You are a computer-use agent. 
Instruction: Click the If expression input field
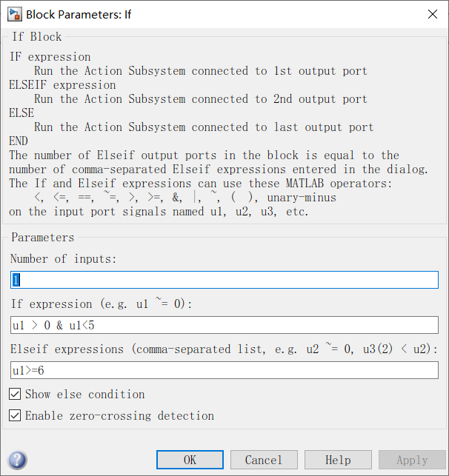[x=224, y=325]
